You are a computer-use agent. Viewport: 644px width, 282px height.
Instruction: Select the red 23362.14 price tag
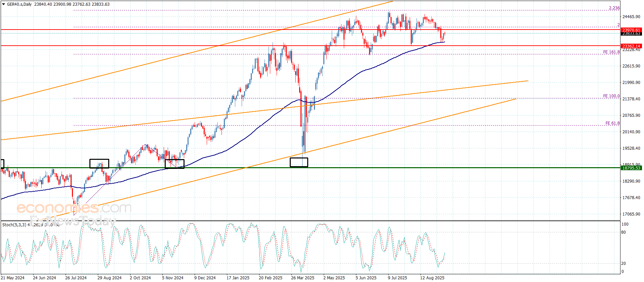point(631,46)
